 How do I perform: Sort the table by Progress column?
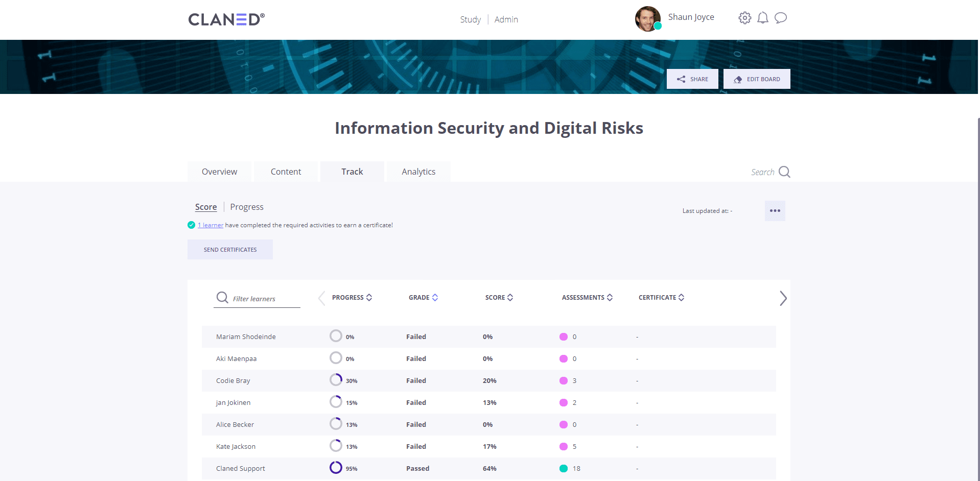tap(369, 297)
